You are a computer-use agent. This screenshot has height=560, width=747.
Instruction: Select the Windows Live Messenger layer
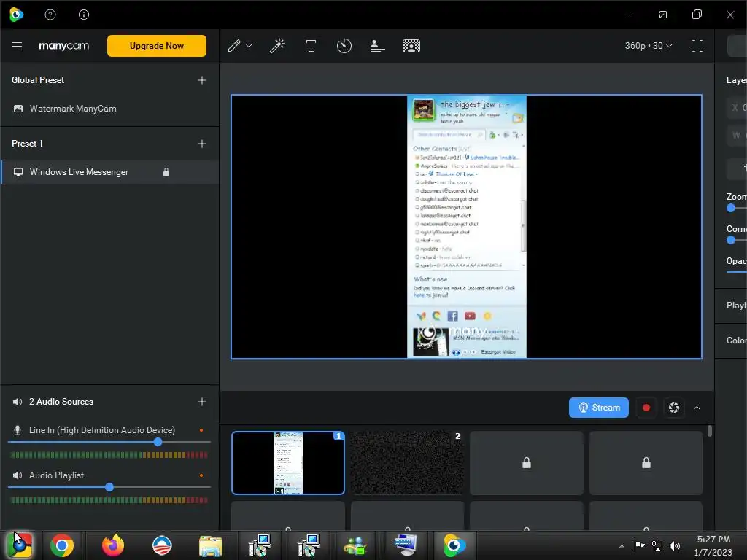click(109, 172)
